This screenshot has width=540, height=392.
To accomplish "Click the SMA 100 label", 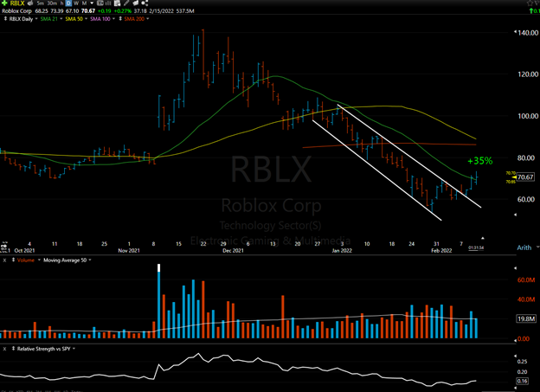I will point(100,19).
